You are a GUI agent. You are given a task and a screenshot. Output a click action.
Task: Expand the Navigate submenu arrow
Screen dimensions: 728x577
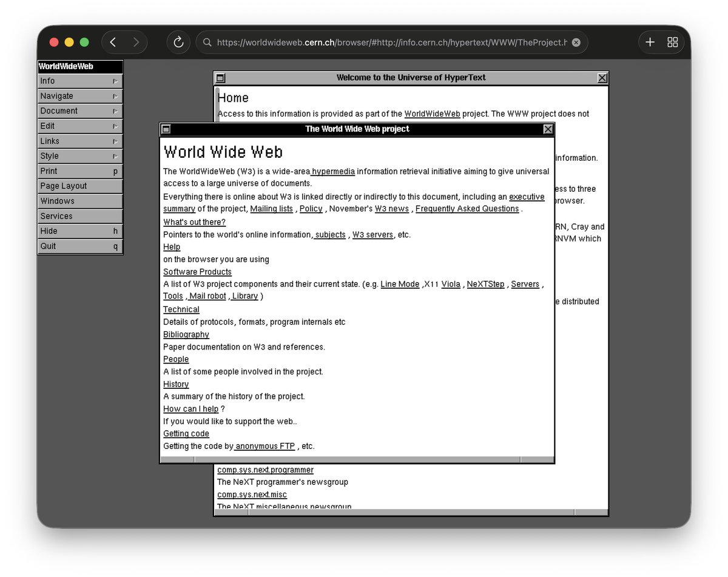pos(115,96)
